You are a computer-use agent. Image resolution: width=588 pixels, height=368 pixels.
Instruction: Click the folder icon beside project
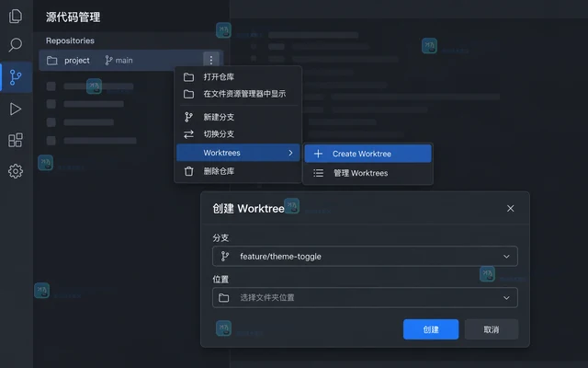(52, 61)
